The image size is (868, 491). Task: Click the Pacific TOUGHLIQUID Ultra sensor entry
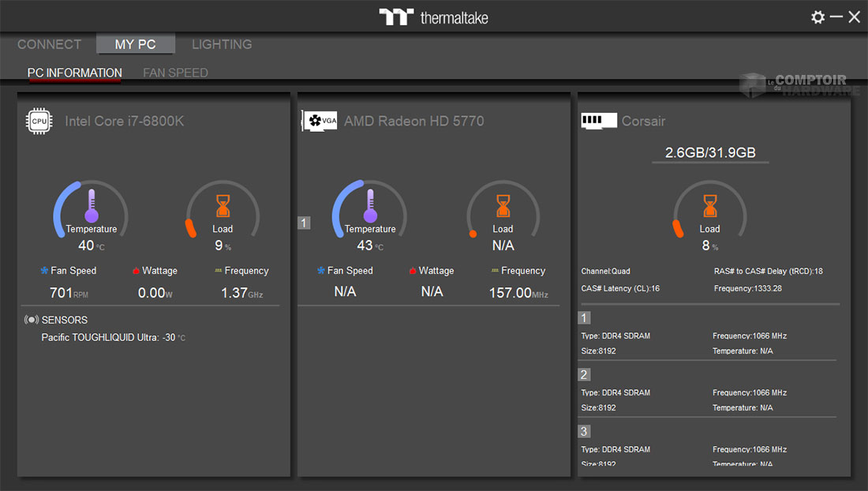(113, 338)
